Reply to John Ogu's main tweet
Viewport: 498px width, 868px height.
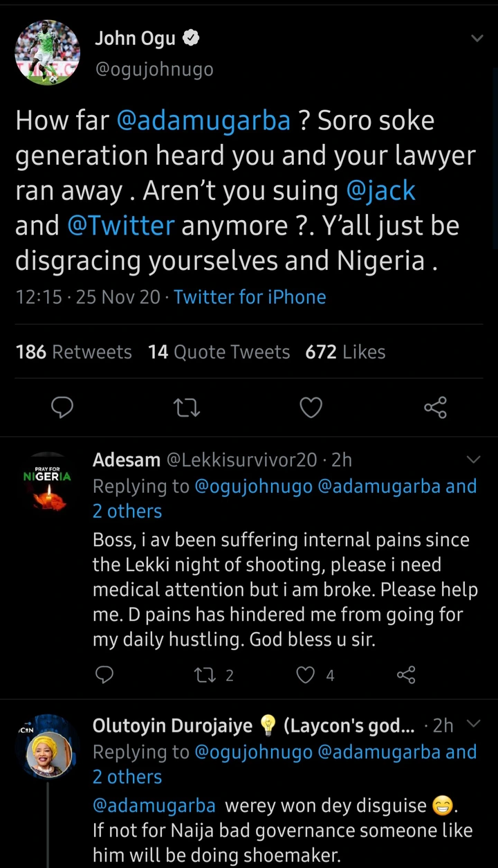(x=62, y=408)
